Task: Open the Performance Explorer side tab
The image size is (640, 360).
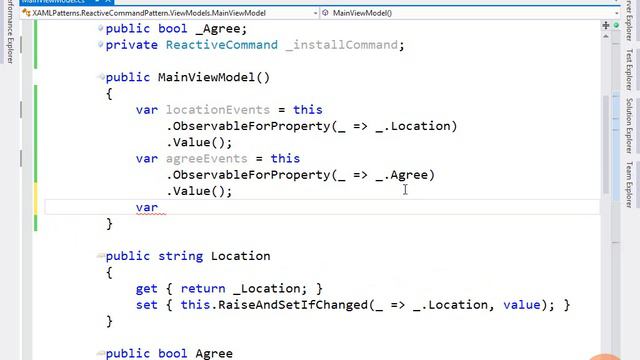Action: 10,32
